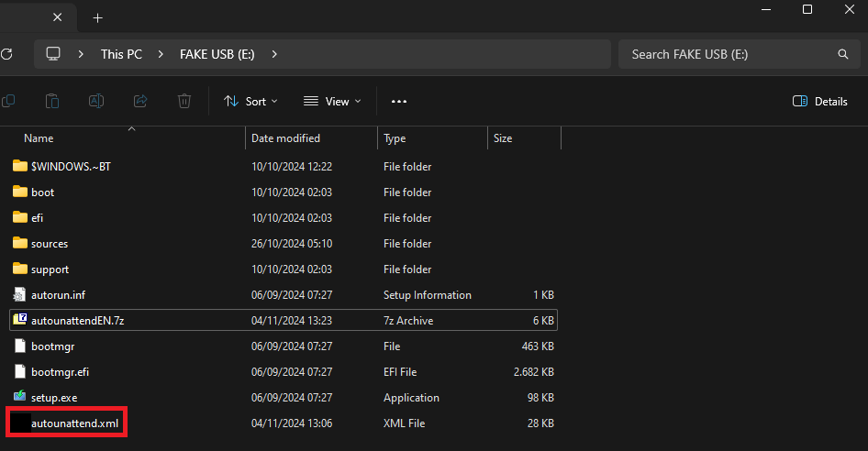Select the sources folder
This screenshot has height=451, width=868.
[x=50, y=244]
